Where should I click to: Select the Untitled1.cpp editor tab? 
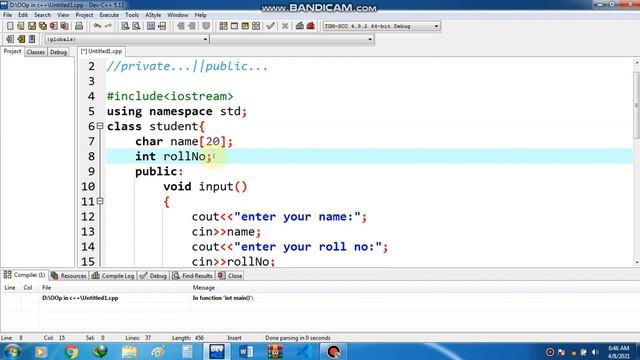pos(101,51)
